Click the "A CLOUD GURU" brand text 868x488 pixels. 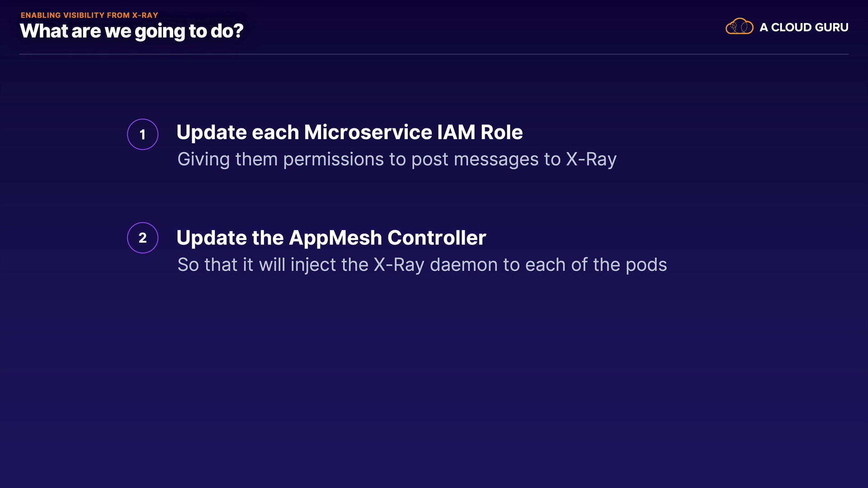[803, 27]
